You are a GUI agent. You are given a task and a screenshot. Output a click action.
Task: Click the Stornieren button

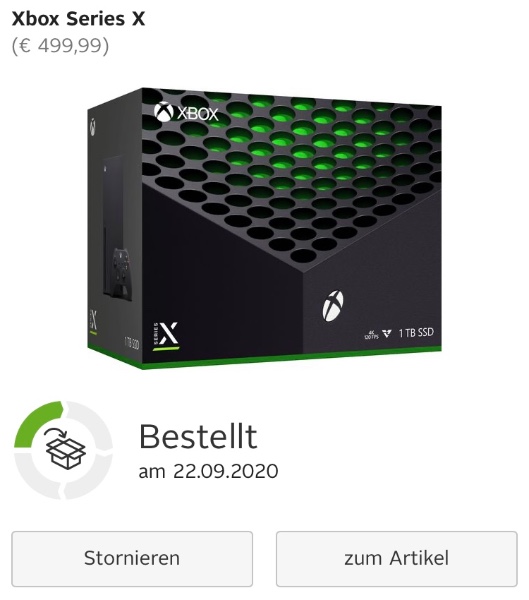coord(132,558)
